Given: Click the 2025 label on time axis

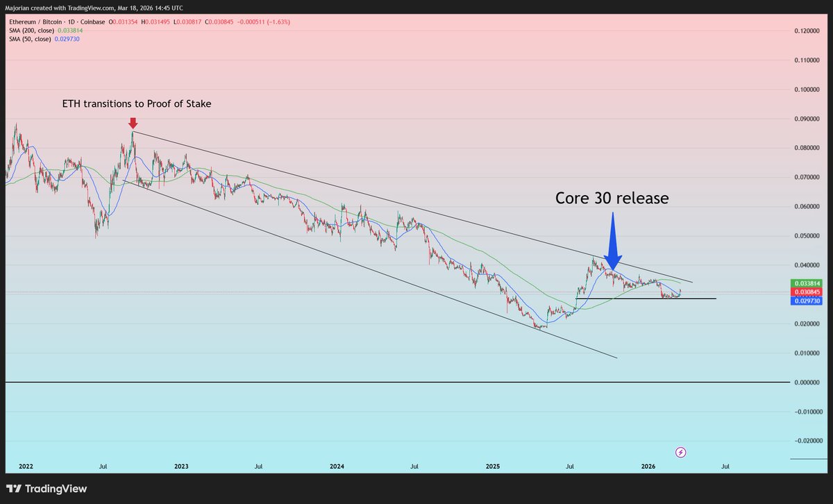Looking at the screenshot, I should 493,467.
